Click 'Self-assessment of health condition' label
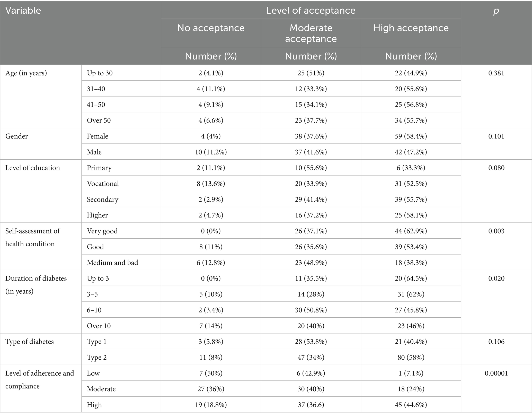 tap(32, 237)
